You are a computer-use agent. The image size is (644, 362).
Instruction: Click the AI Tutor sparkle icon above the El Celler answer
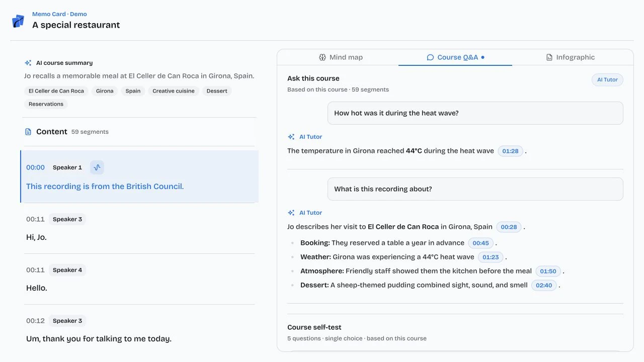click(291, 213)
